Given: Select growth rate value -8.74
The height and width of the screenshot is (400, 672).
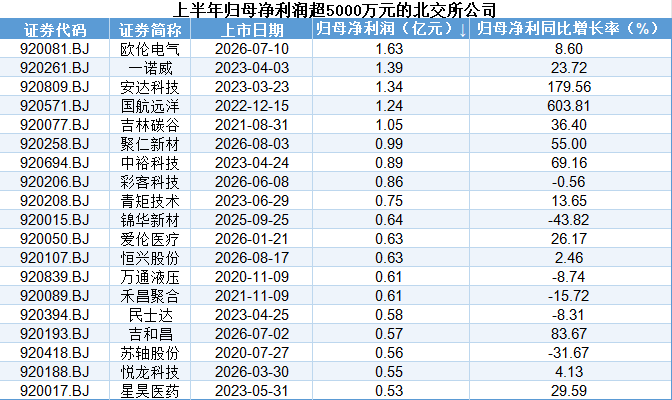Looking at the screenshot, I should point(569,277).
